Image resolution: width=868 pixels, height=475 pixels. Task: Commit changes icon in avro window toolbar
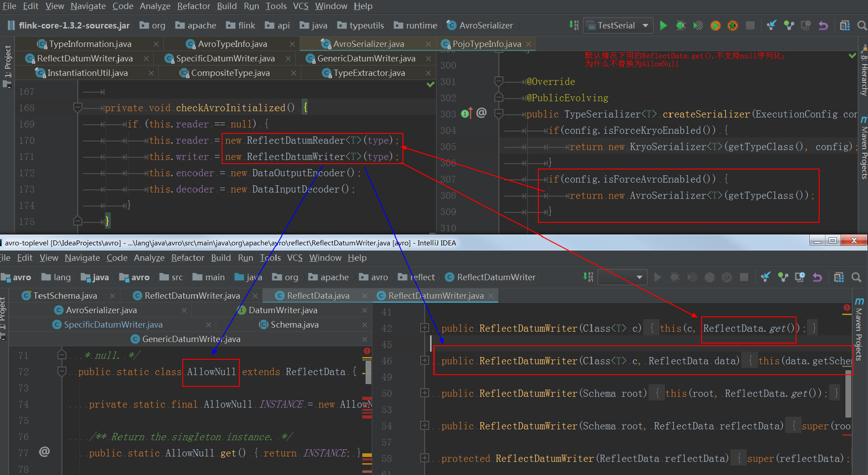click(x=783, y=277)
